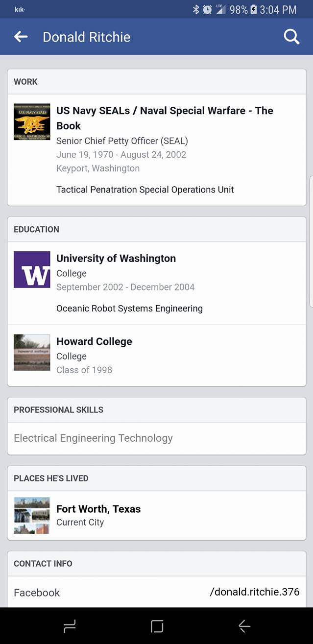Open Fort Worth, Texas page link

point(98,509)
